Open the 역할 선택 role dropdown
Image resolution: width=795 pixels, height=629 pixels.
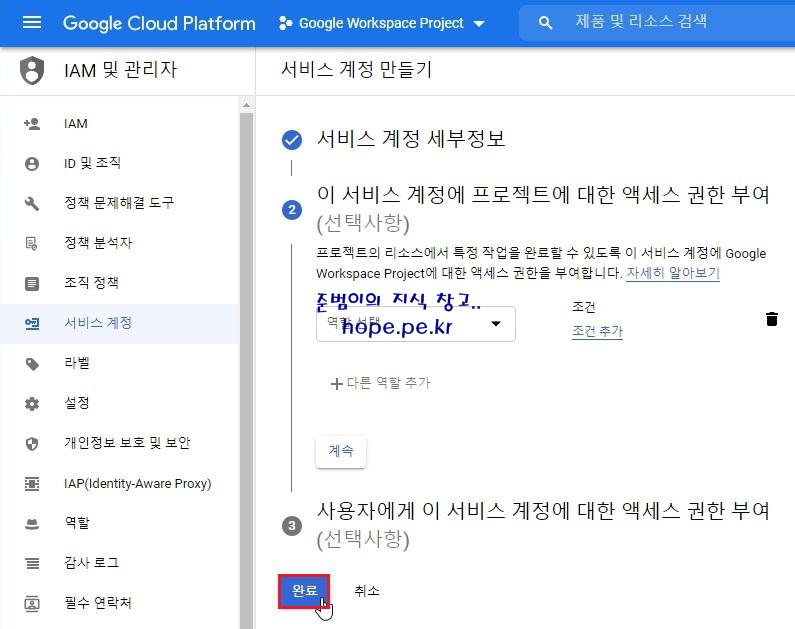point(416,324)
